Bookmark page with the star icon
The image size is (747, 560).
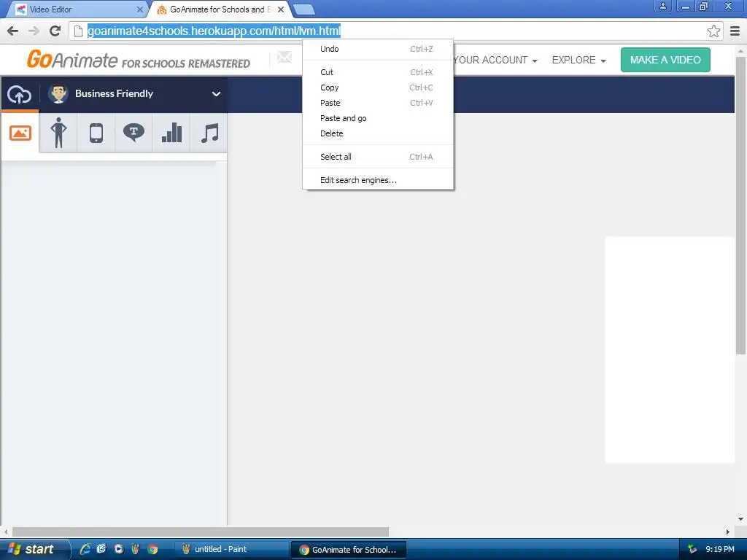pos(713,31)
